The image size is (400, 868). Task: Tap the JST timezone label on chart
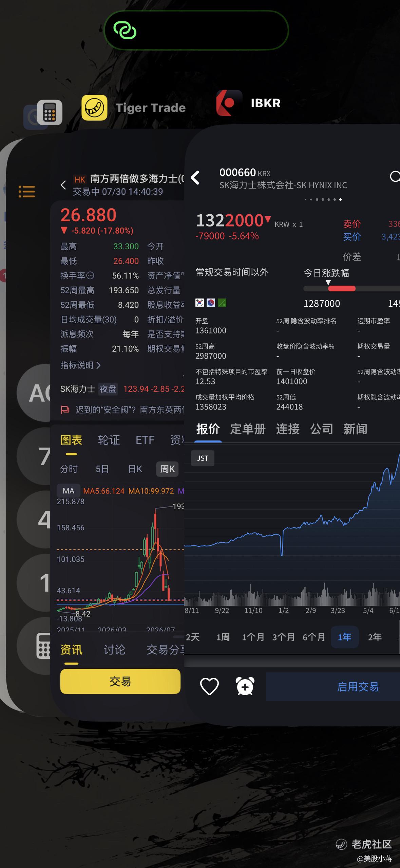coord(203,458)
